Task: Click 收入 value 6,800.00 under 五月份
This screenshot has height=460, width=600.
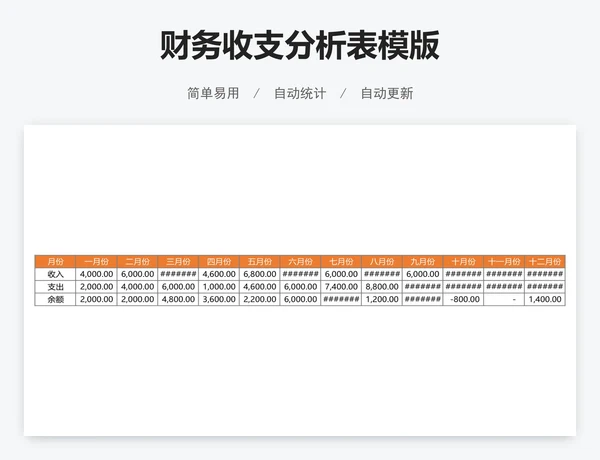Action: pyautogui.click(x=260, y=274)
